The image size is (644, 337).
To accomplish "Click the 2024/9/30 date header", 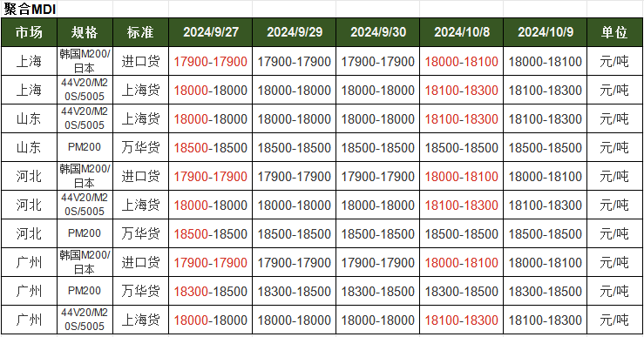I will coord(378,32).
